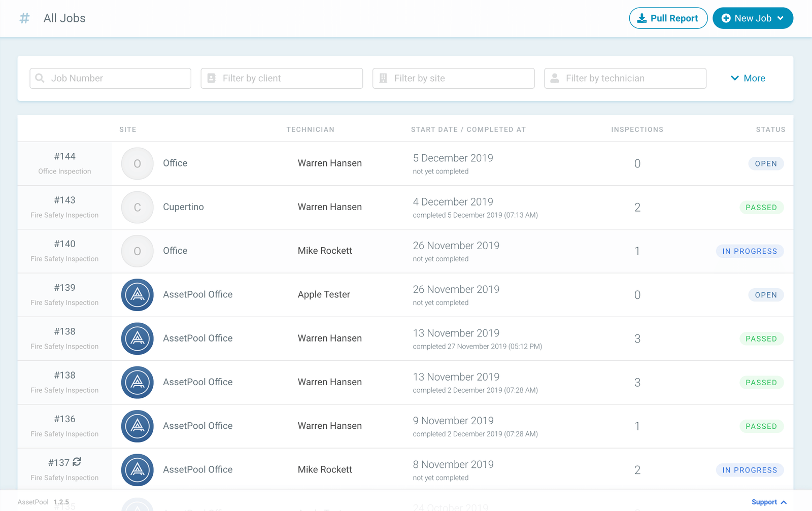Click the download icon in Pull Report
812x511 pixels.
[x=641, y=18]
